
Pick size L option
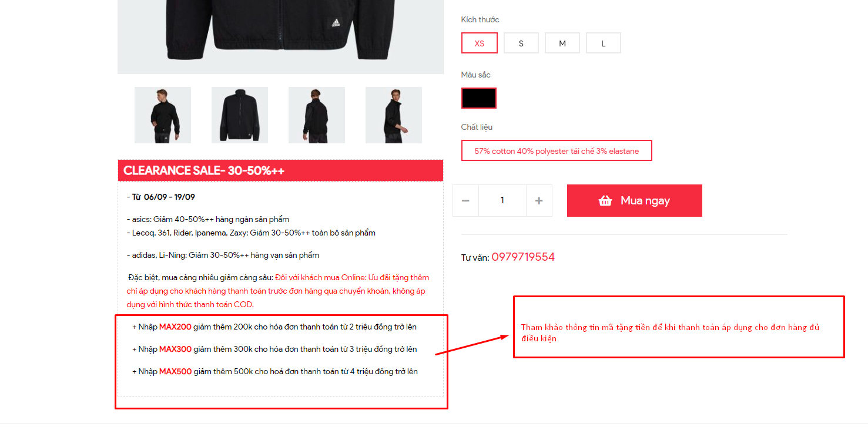tap(604, 43)
